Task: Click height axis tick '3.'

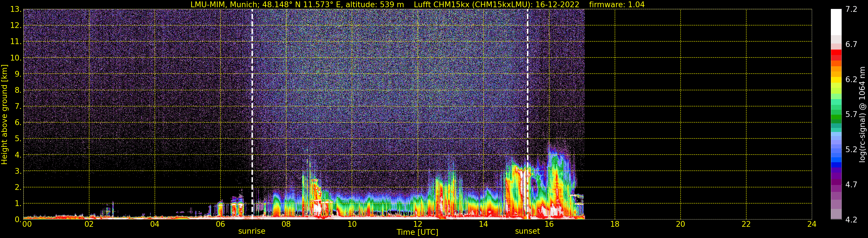Action: pyautogui.click(x=18, y=171)
